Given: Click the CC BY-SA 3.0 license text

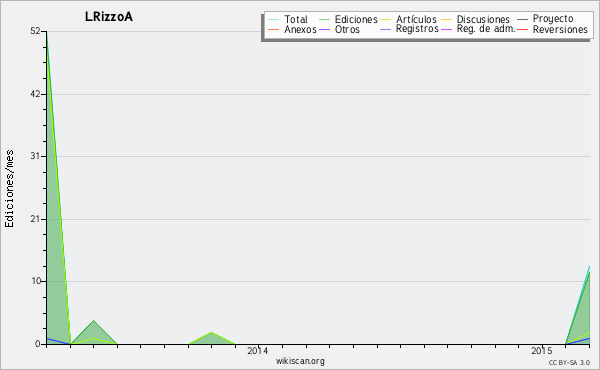Looking at the screenshot, I should [x=569, y=362].
